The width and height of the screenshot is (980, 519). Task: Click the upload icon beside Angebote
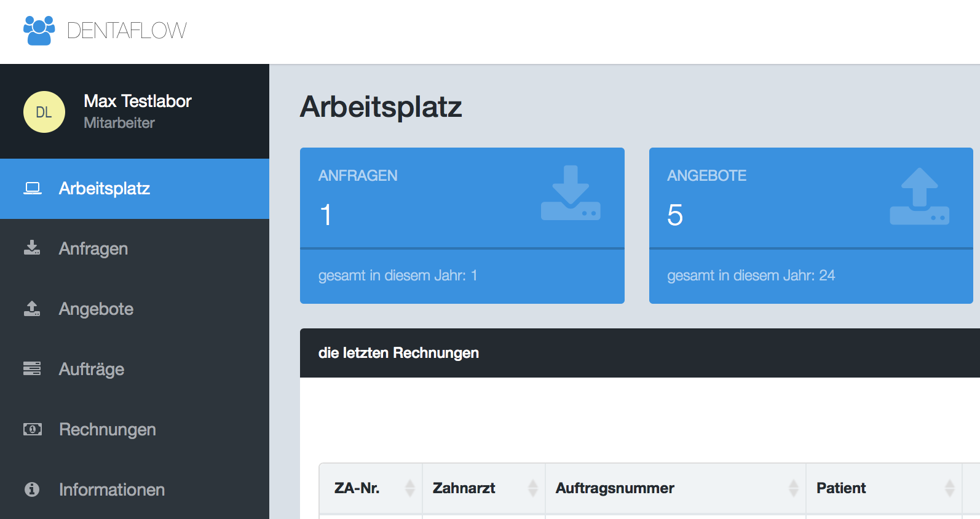[x=32, y=308]
